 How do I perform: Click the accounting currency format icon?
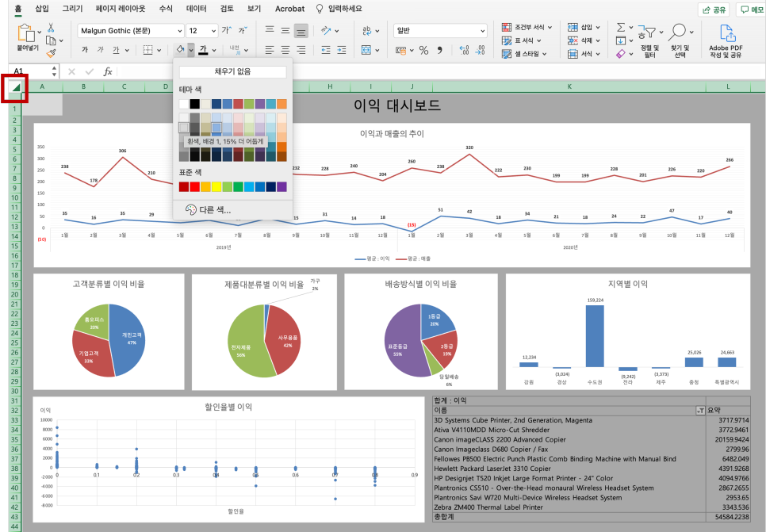tap(401, 50)
